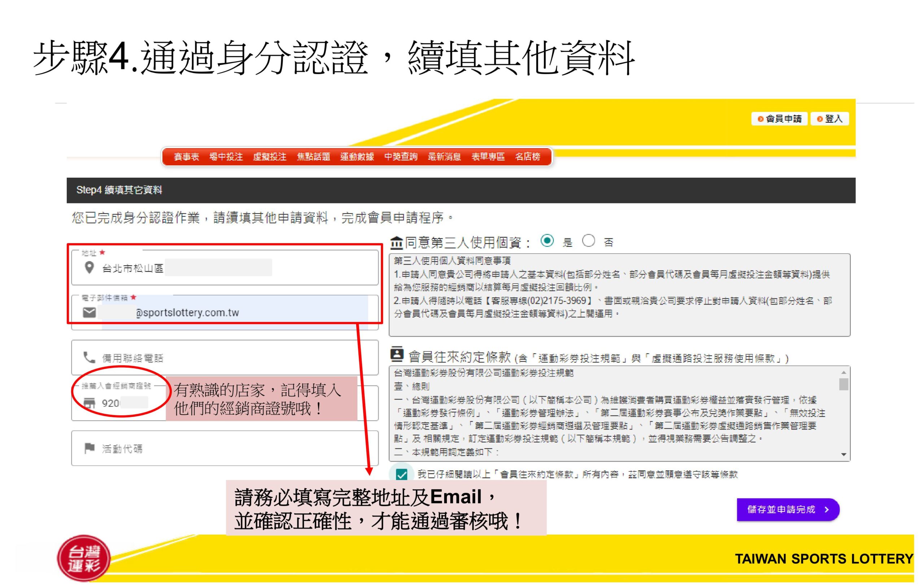This screenshot has height=587, width=924.
Task: Click the bank building icon next to 同意第三人使用個資
Action: pyautogui.click(x=396, y=243)
